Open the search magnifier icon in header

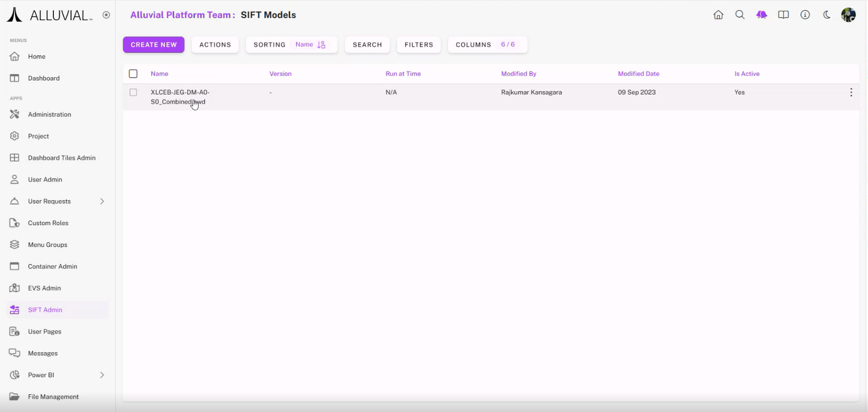(740, 15)
